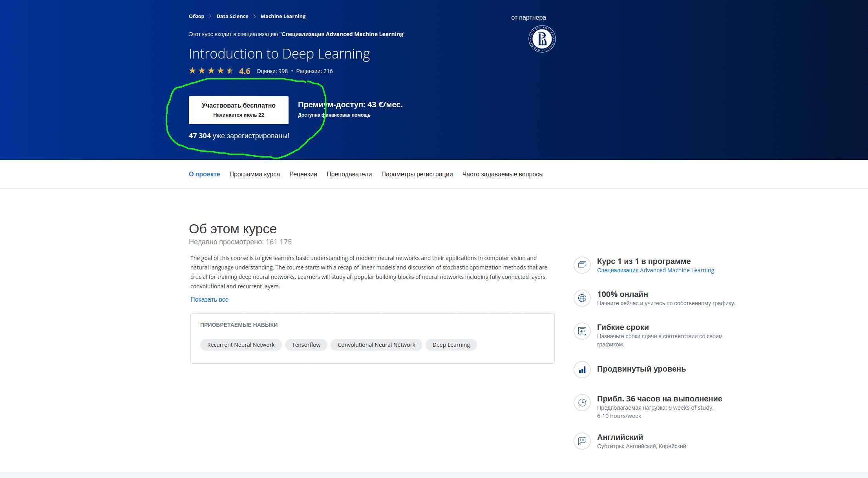Screen dimensions: 868x478
Task: Open Специализация Advanced Machine Learning sidebar link
Action: coord(655,270)
